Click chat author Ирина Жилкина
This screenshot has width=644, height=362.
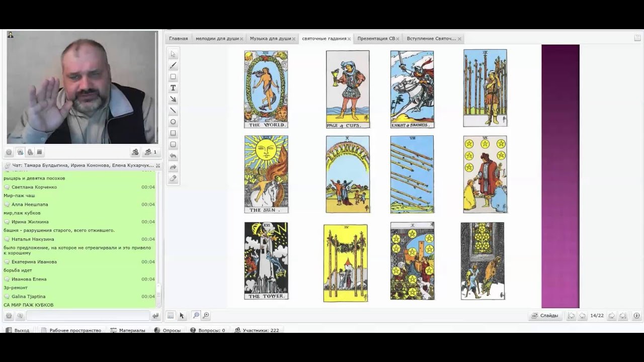(x=30, y=222)
